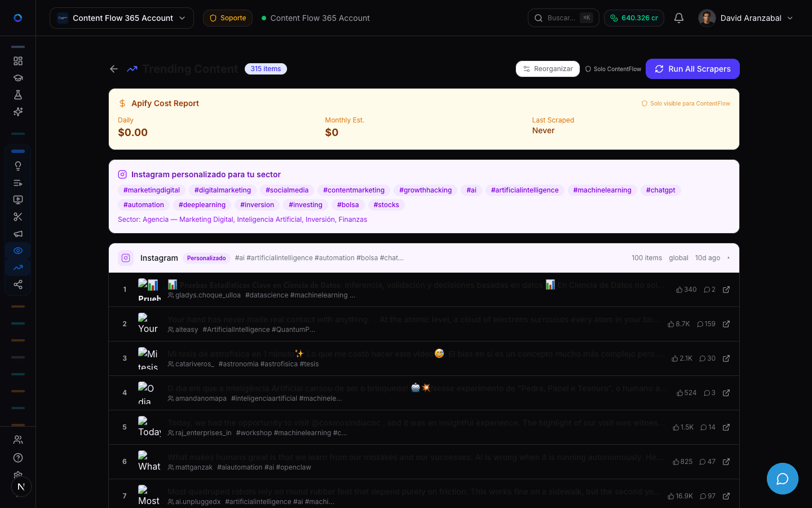Open external link for raj_enterprises_in post
The height and width of the screenshot is (508, 812).
pyautogui.click(x=726, y=427)
